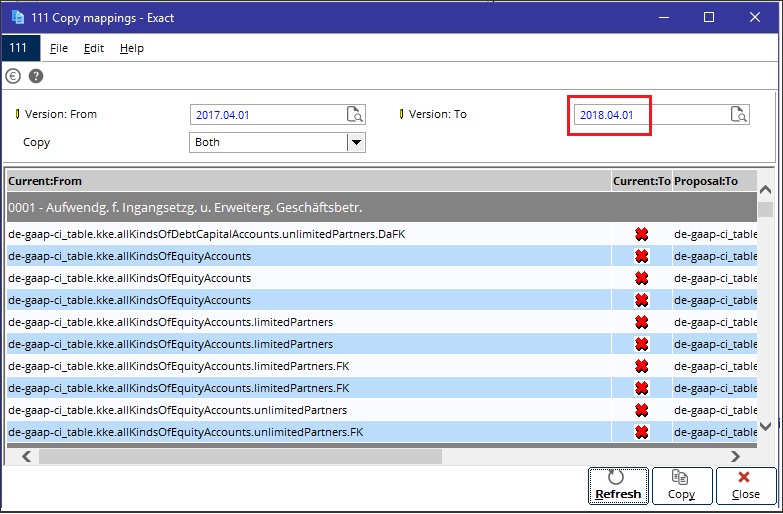Click the Proposal:To column header

(715, 181)
